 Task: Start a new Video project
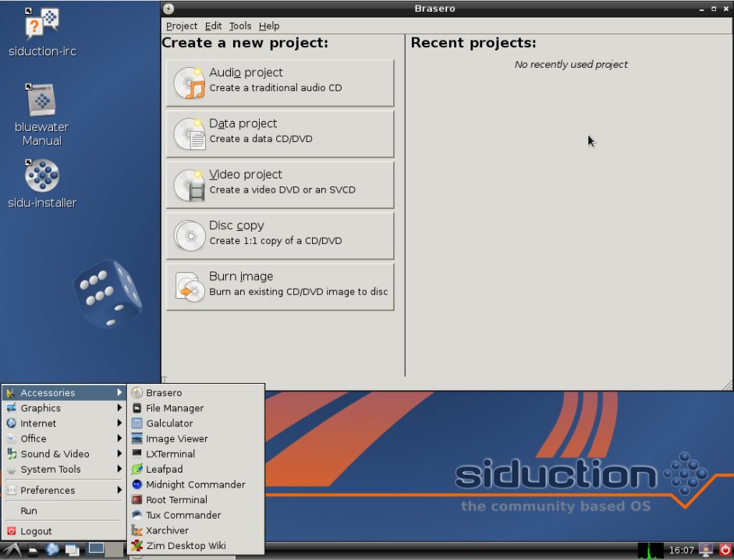(280, 185)
